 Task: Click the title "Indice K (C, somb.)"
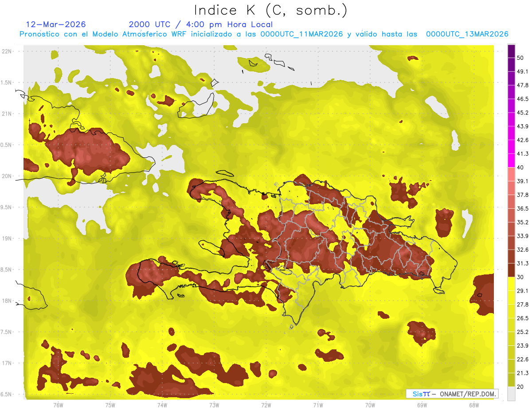click(x=271, y=11)
